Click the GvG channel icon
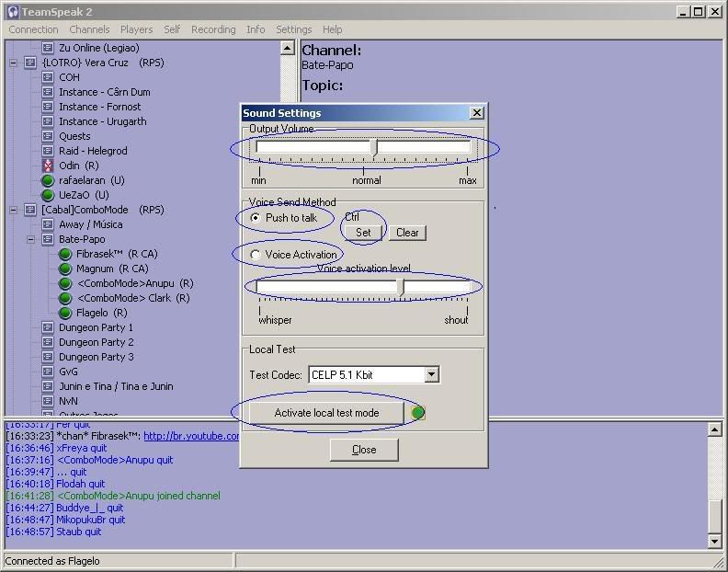Image resolution: width=728 pixels, height=572 pixels. (48, 372)
